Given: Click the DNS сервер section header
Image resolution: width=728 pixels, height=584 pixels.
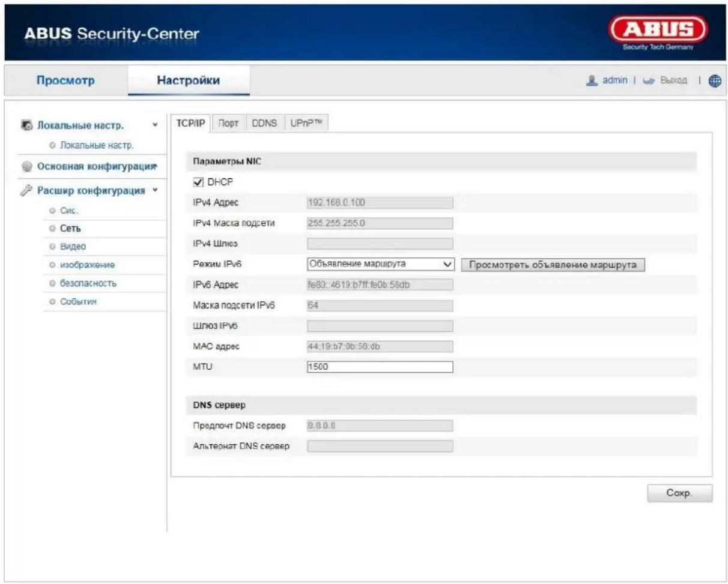Looking at the screenshot, I should (440, 405).
